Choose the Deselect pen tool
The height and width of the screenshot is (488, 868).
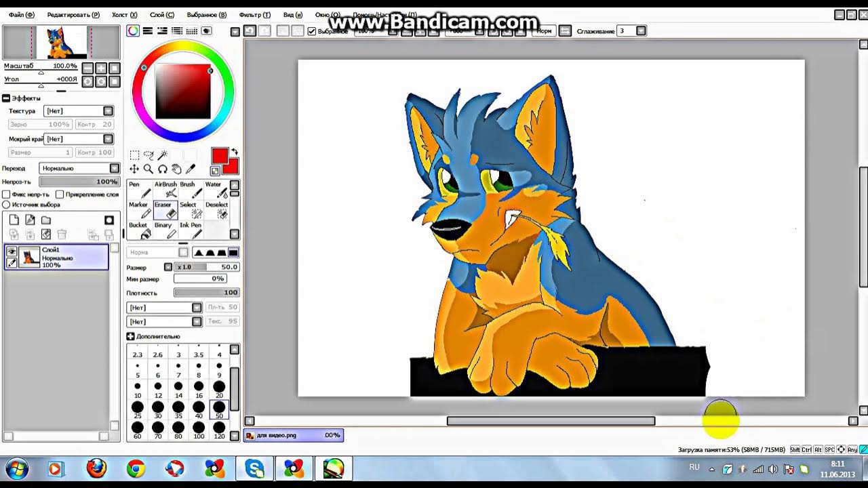(216, 210)
